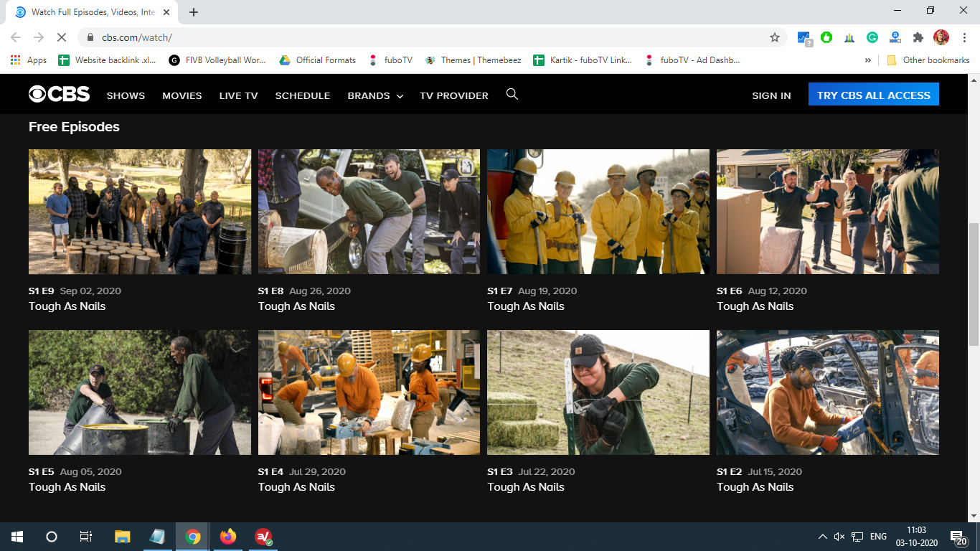
Task: Open the S1 E4 episode thumbnail
Action: [x=369, y=392]
